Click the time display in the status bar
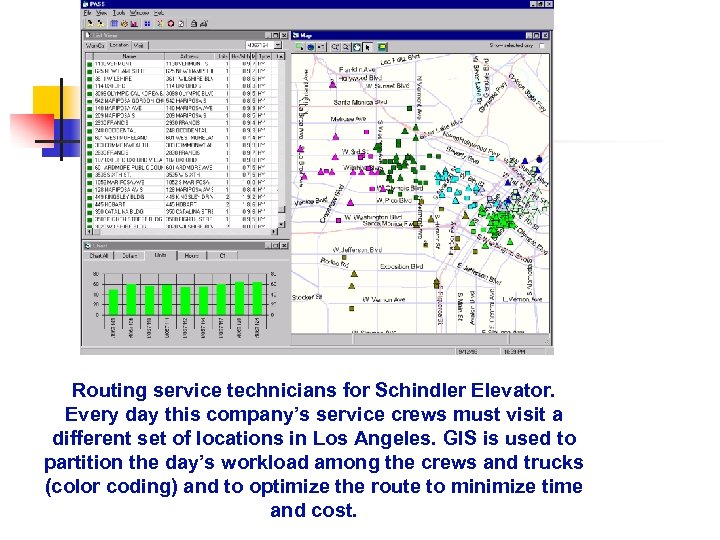Screen dimensions: 720x540 pos(514,351)
